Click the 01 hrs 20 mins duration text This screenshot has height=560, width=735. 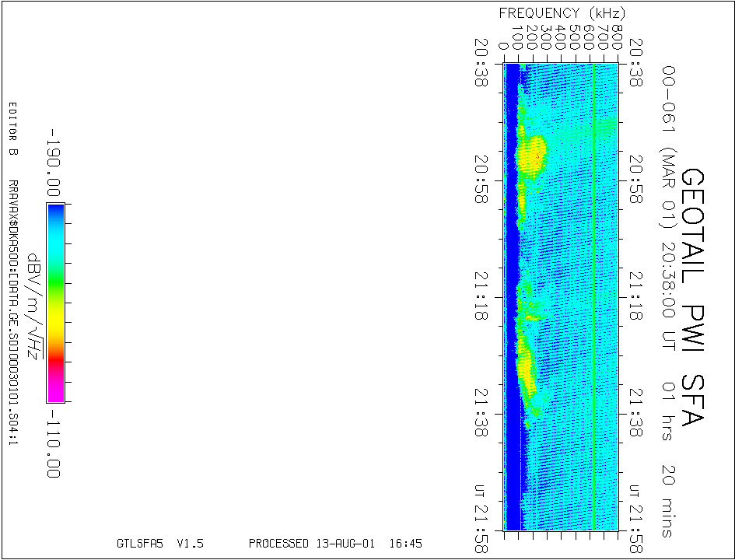click(667, 459)
